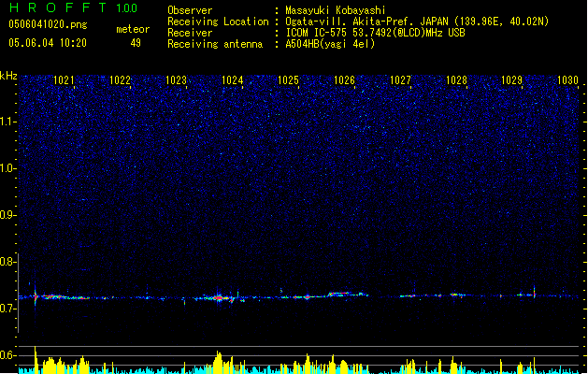Click the 0.9 kHz frequency label

point(7,215)
